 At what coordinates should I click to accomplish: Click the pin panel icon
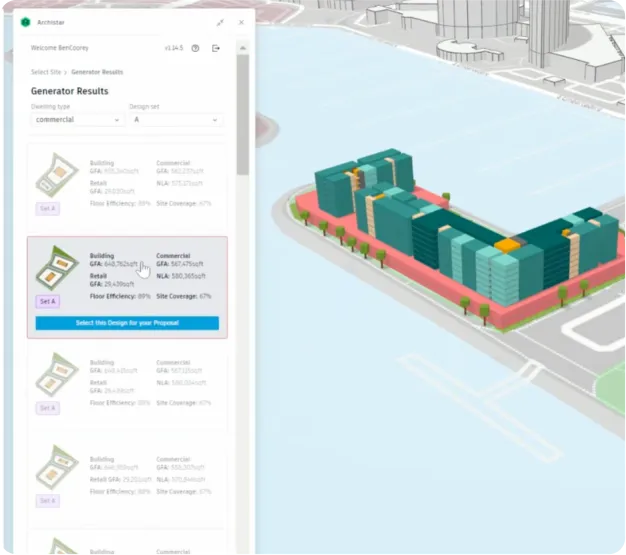point(220,23)
